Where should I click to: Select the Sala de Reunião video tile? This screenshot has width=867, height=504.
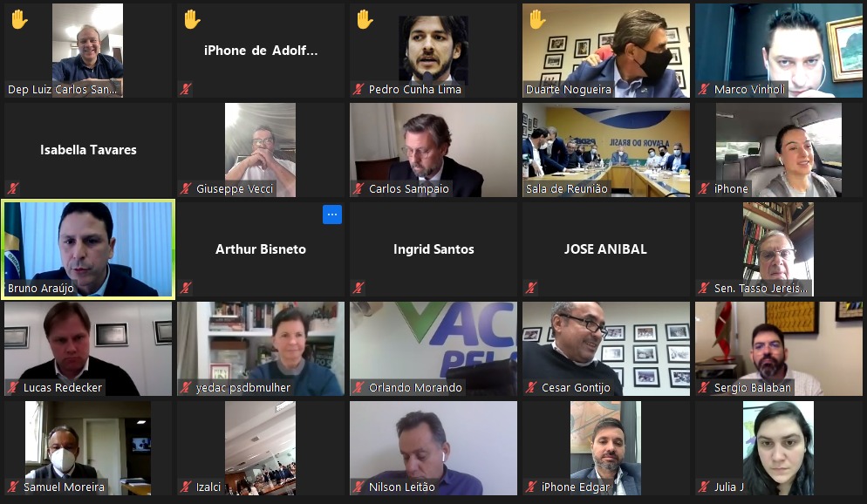point(606,150)
